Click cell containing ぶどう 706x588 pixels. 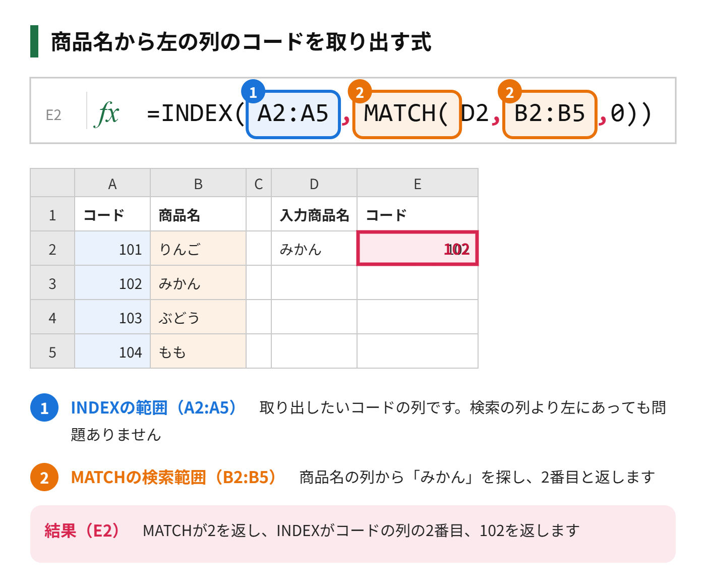pos(198,317)
